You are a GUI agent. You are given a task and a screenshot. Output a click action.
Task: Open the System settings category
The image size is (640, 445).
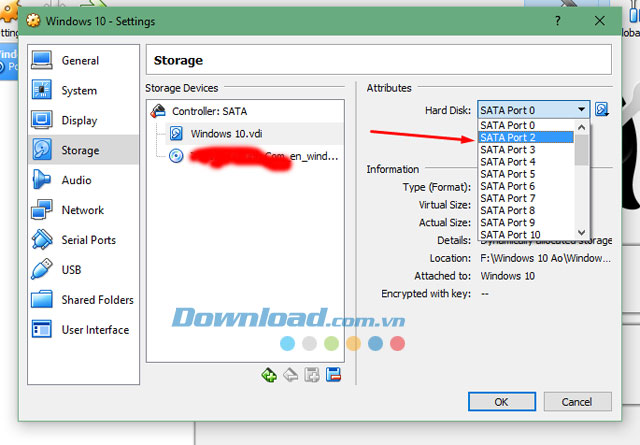click(x=84, y=90)
